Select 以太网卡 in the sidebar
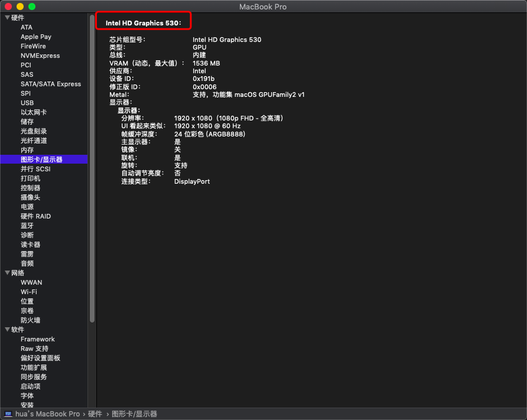This screenshot has height=420, width=527. tap(34, 112)
